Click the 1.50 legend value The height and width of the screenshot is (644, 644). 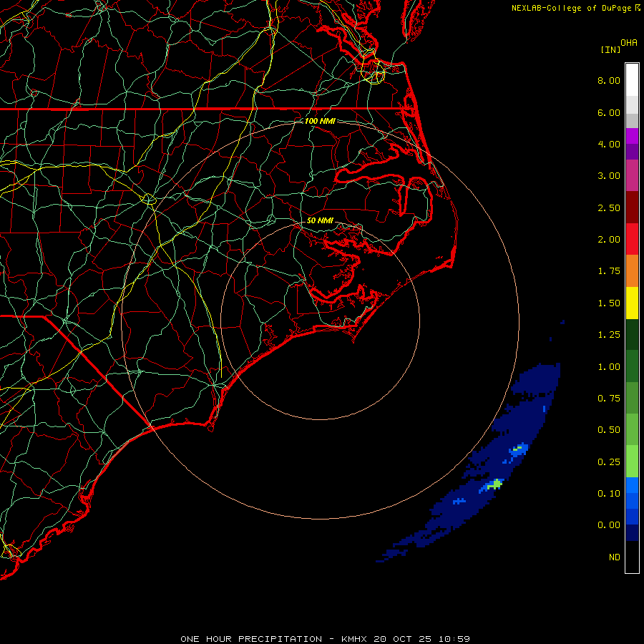[609, 303]
